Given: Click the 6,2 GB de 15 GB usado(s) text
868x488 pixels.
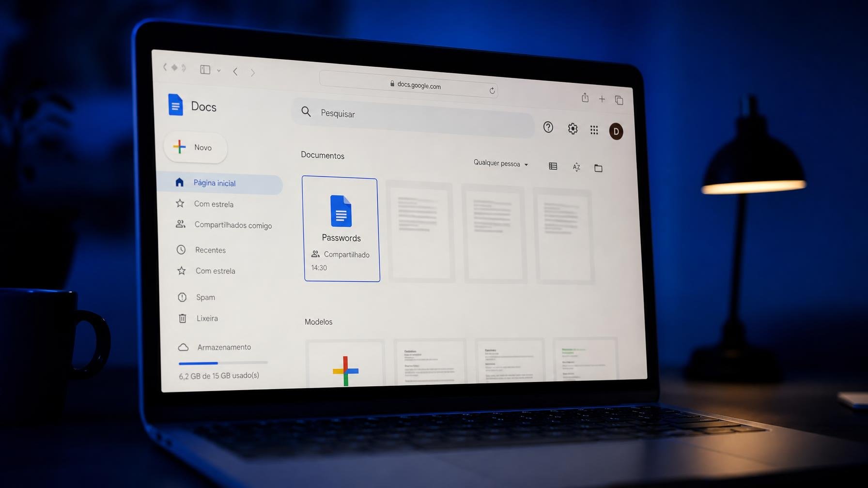Looking at the screenshot, I should pyautogui.click(x=219, y=376).
